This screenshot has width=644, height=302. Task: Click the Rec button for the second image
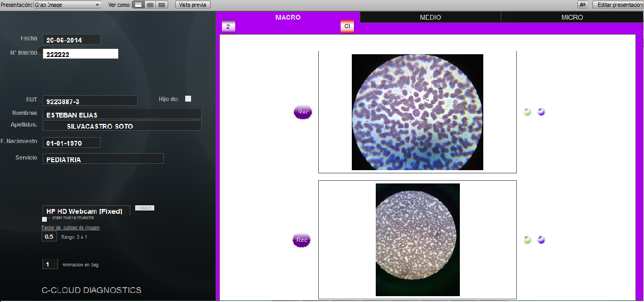point(302,240)
